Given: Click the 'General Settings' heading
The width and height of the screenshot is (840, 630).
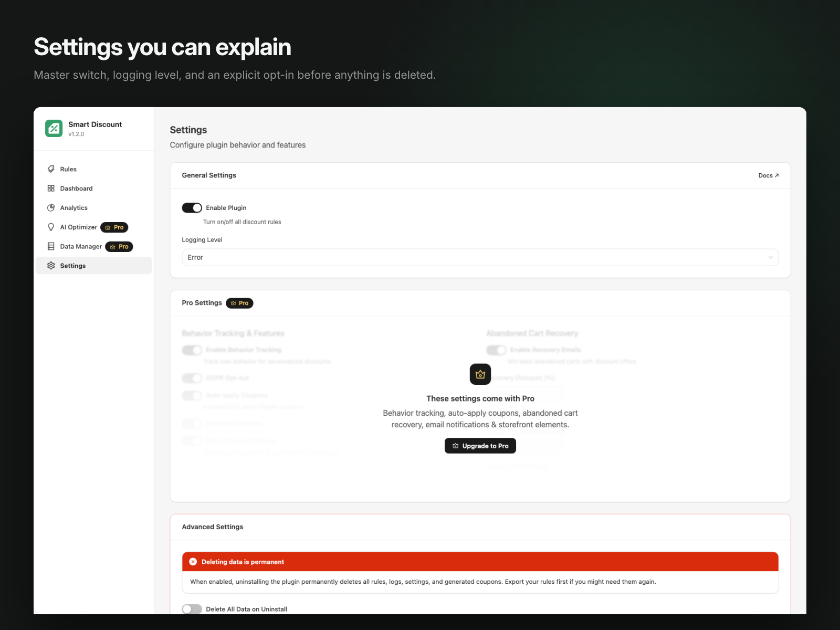Looking at the screenshot, I should point(209,175).
